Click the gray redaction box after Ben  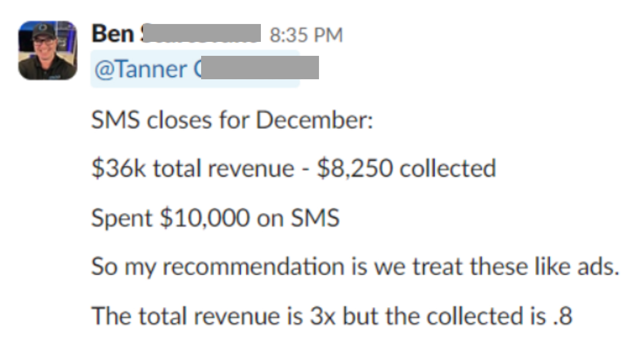202,33
